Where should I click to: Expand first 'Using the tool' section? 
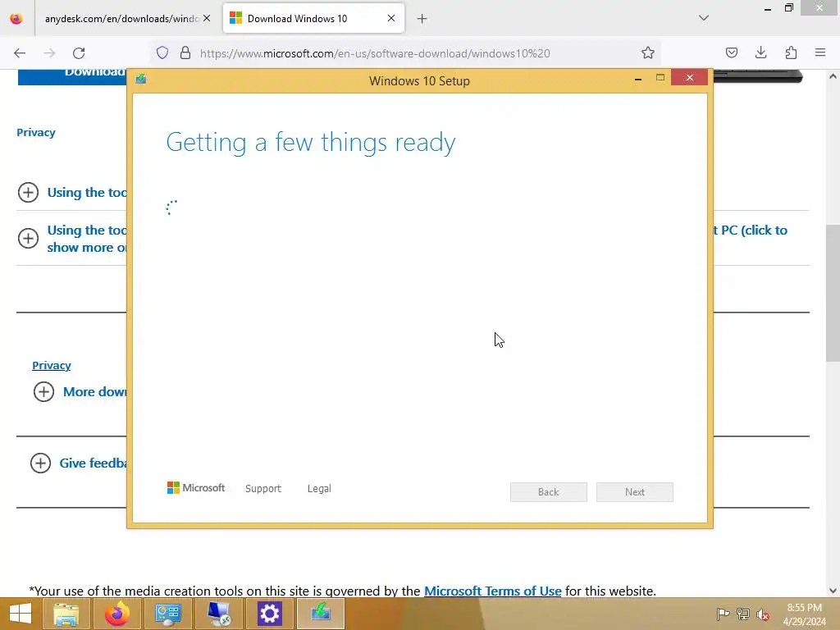click(28, 192)
